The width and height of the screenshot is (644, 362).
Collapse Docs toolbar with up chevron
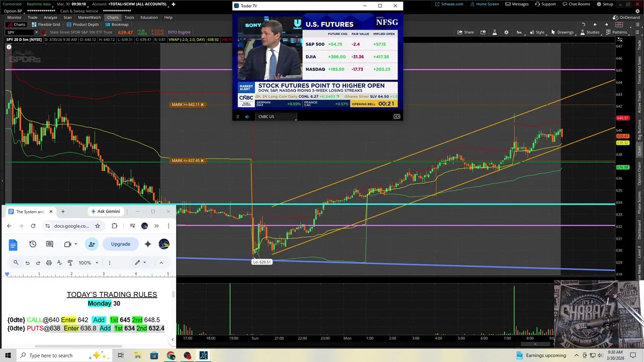(x=161, y=262)
